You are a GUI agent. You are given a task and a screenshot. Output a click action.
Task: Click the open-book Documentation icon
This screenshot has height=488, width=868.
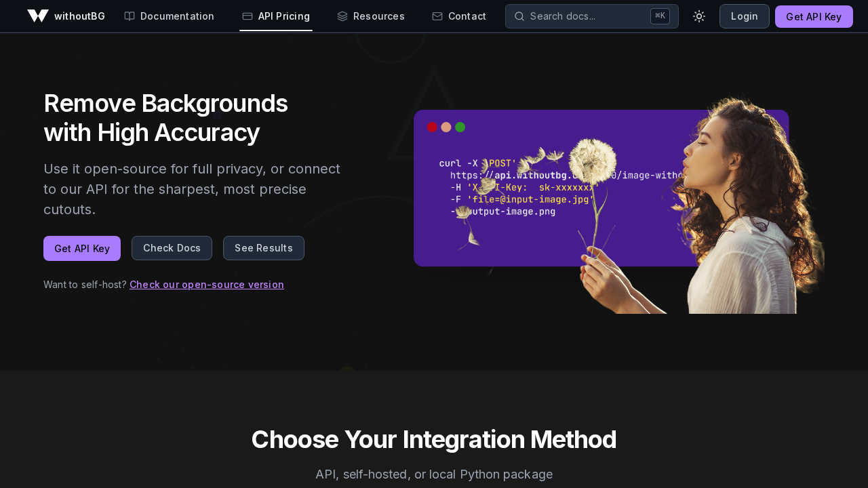129,16
